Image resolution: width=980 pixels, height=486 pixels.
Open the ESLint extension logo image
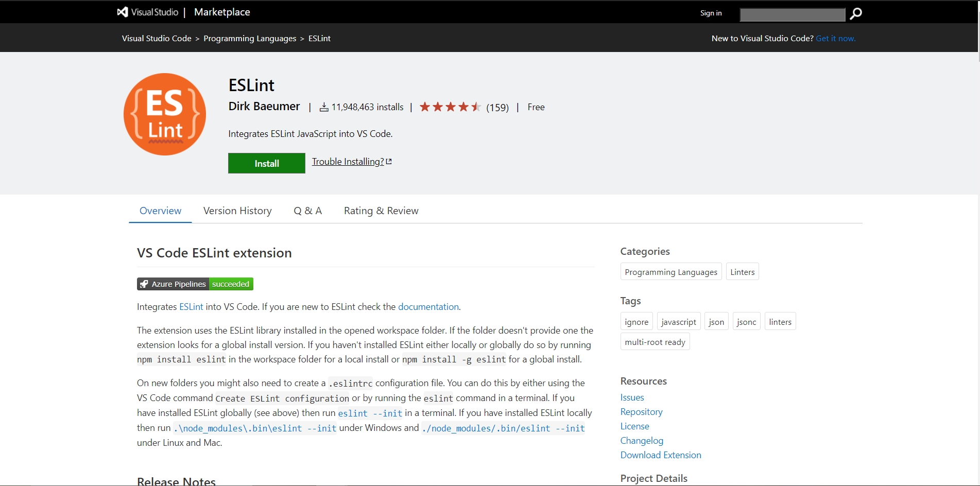(x=165, y=114)
